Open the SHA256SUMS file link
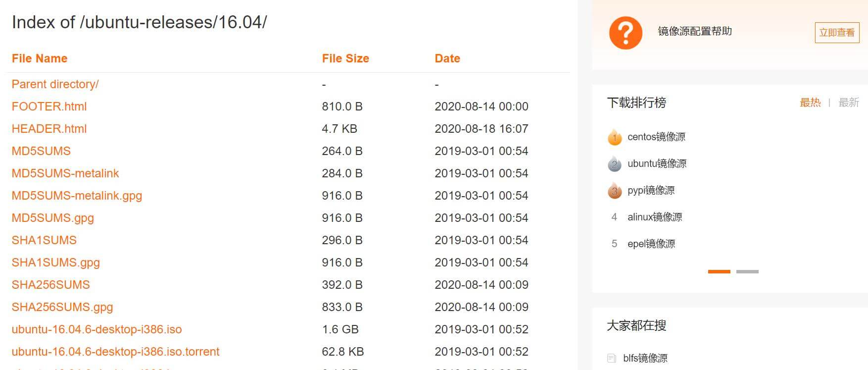 coord(50,285)
